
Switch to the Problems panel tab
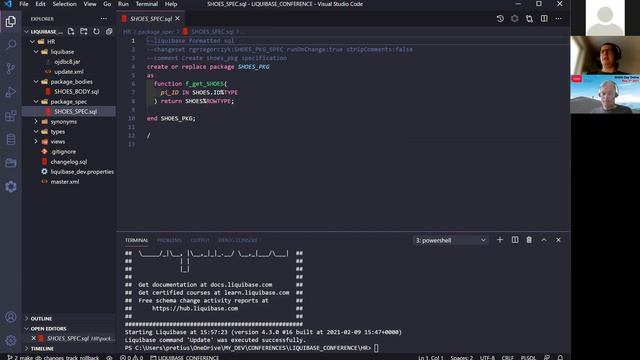pyautogui.click(x=169, y=240)
